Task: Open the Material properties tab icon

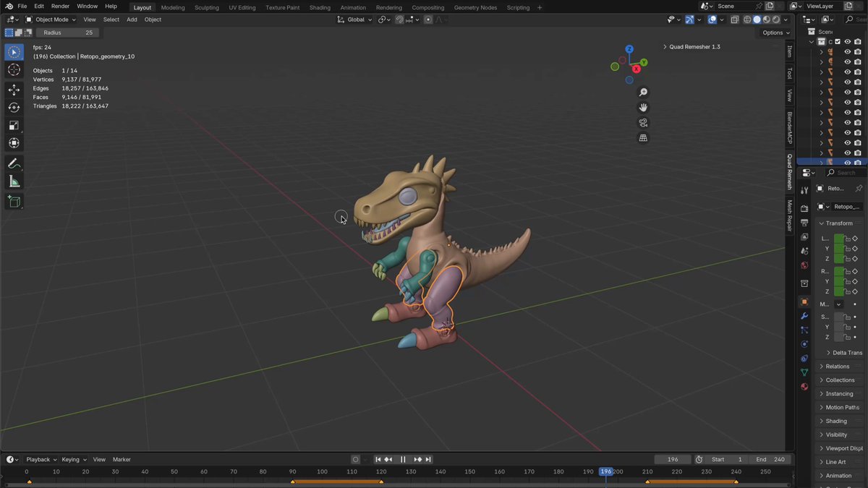Action: 804,387
